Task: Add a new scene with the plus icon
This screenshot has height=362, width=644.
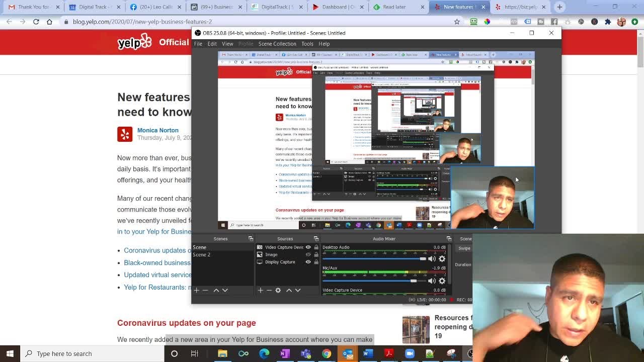Action: point(196,290)
